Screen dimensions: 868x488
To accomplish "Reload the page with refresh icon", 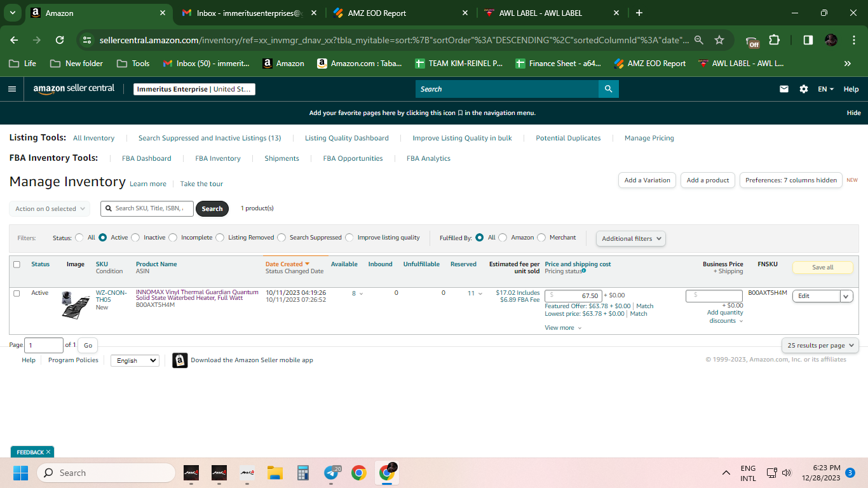I will click(x=60, y=40).
